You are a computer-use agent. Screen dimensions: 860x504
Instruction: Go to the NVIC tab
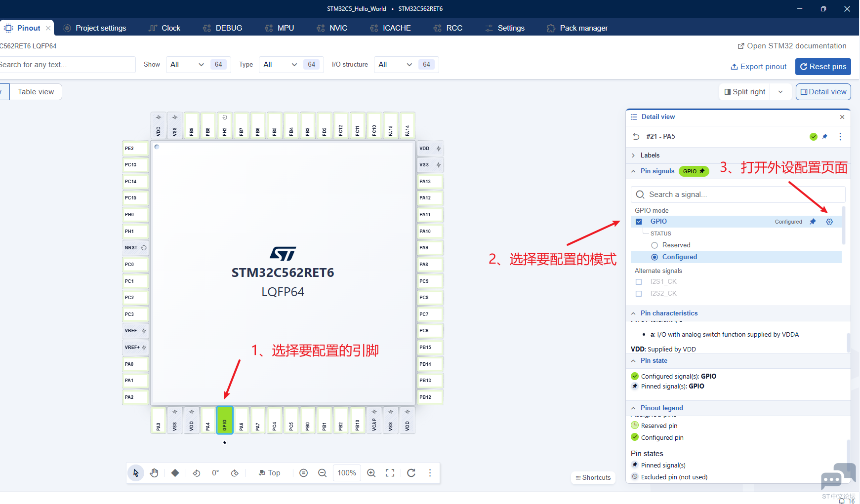click(332, 28)
